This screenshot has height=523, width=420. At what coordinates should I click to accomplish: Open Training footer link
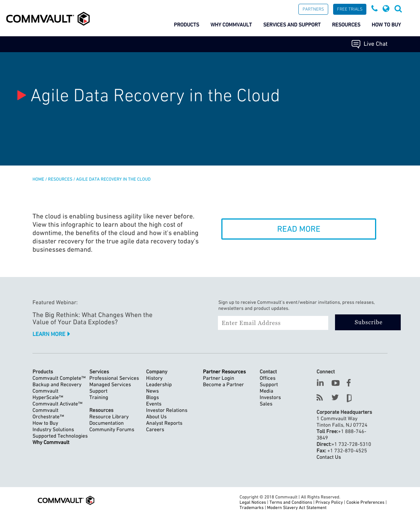click(x=99, y=398)
